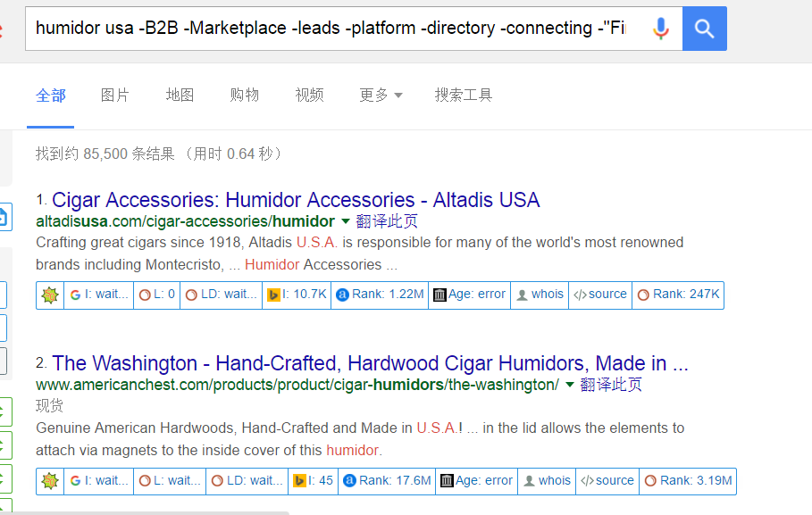Switch to the 购物 tab
The image size is (812, 515).
pyautogui.click(x=245, y=96)
